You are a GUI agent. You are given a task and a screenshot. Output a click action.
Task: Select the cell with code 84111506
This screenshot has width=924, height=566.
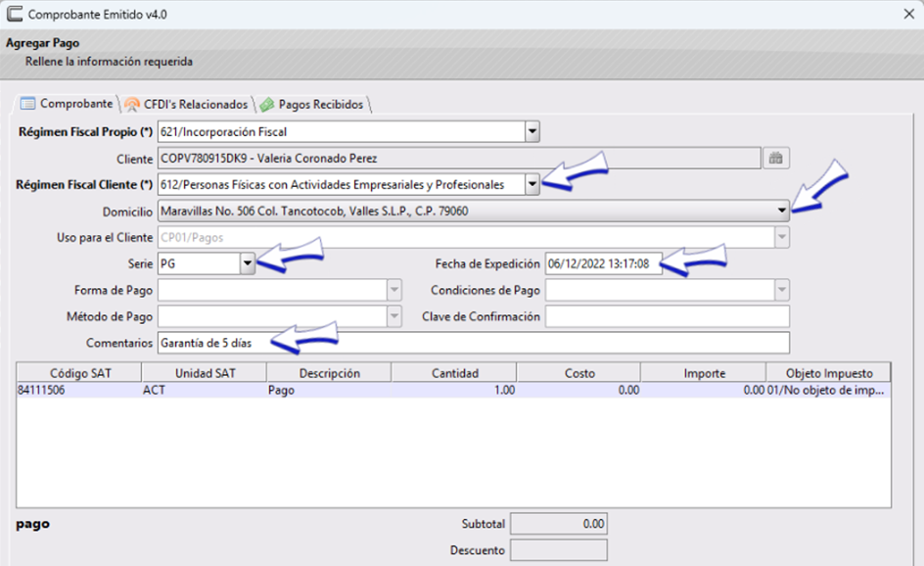pyautogui.click(x=79, y=391)
